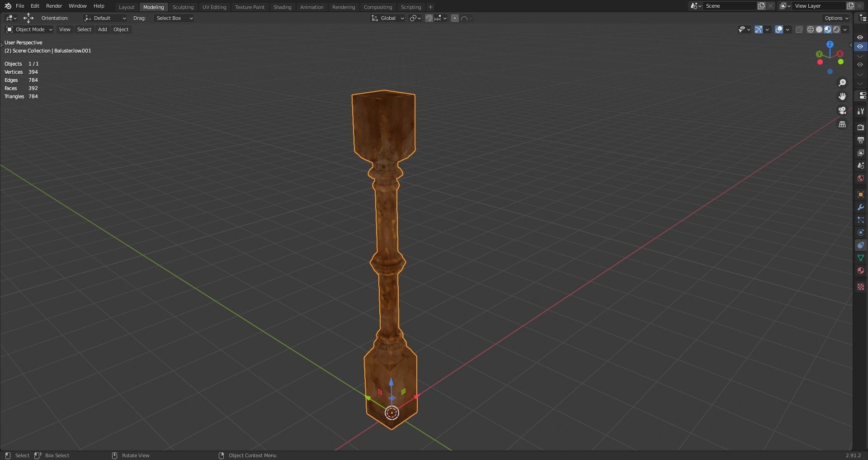The image size is (868, 460).
Task: Open the Output properties tab
Action: 861,140
